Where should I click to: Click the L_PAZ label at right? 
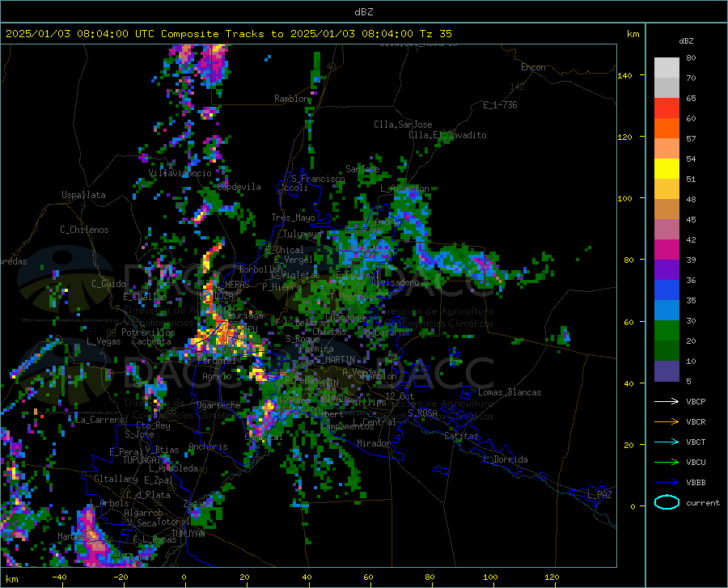(600, 495)
